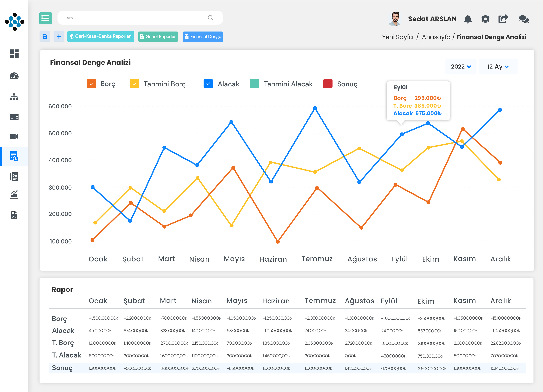The height and width of the screenshot is (392, 543).
Task: Toggle the Tahmini Borç checkbox
Action: (135, 84)
